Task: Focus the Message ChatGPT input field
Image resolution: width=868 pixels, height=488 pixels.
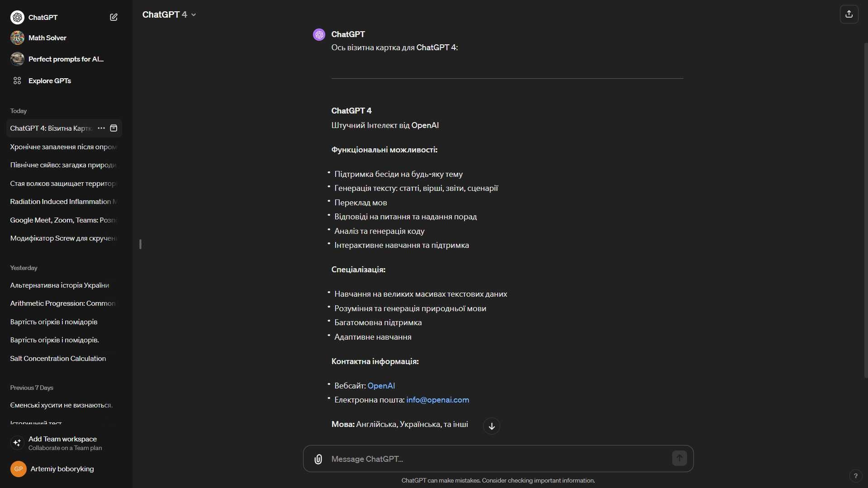Action: [x=498, y=459]
